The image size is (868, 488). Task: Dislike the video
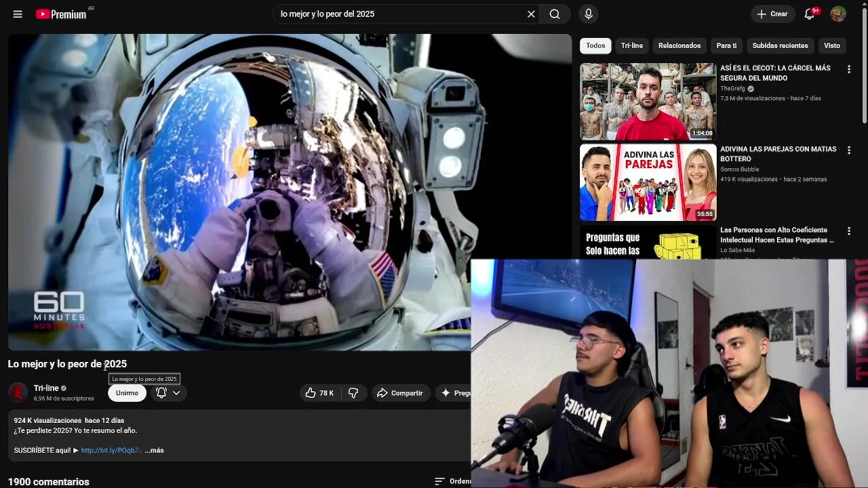click(353, 393)
